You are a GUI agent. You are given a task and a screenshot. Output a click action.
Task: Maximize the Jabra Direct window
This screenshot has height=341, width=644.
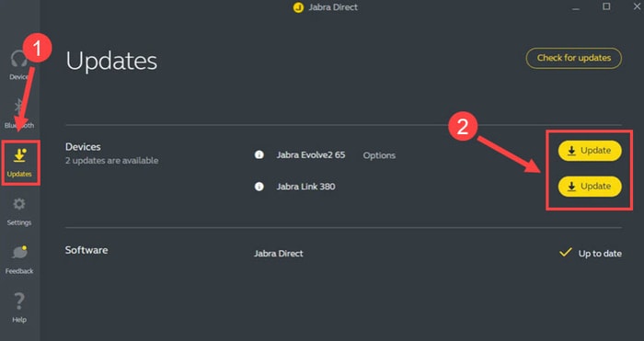(x=606, y=6)
